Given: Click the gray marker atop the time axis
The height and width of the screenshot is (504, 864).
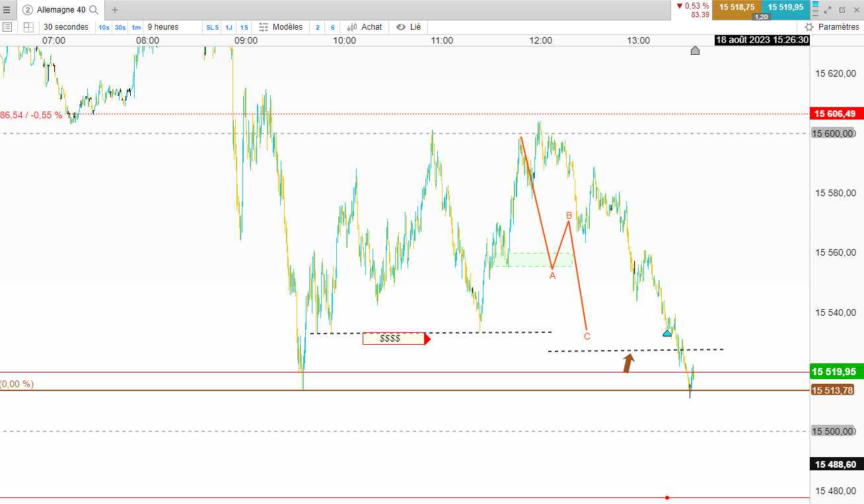Looking at the screenshot, I should 695,50.
